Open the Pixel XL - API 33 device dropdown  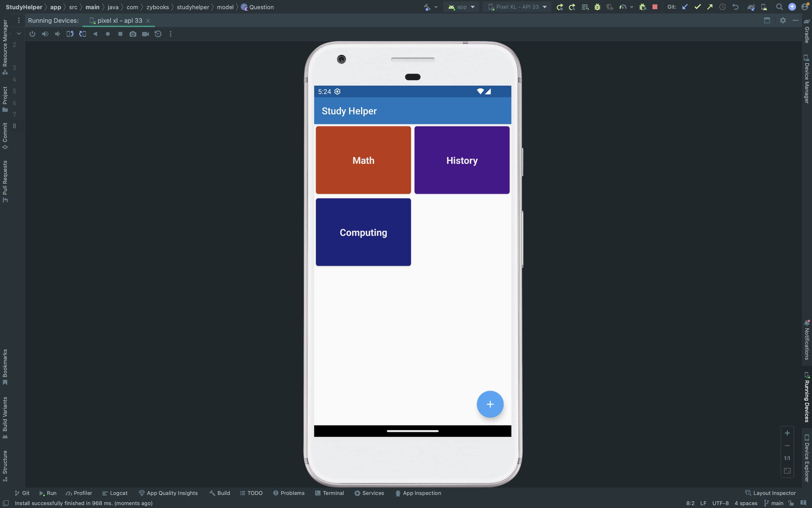click(x=517, y=7)
